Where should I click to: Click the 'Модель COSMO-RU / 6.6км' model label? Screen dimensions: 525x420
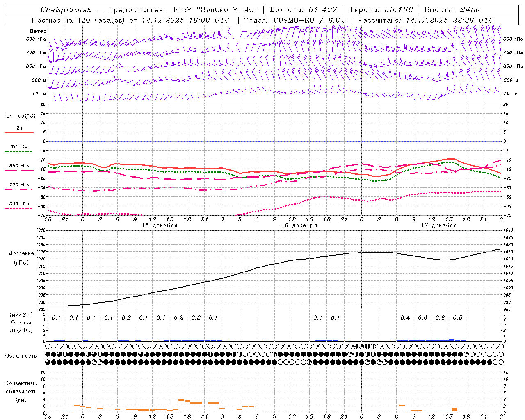pyautogui.click(x=296, y=20)
